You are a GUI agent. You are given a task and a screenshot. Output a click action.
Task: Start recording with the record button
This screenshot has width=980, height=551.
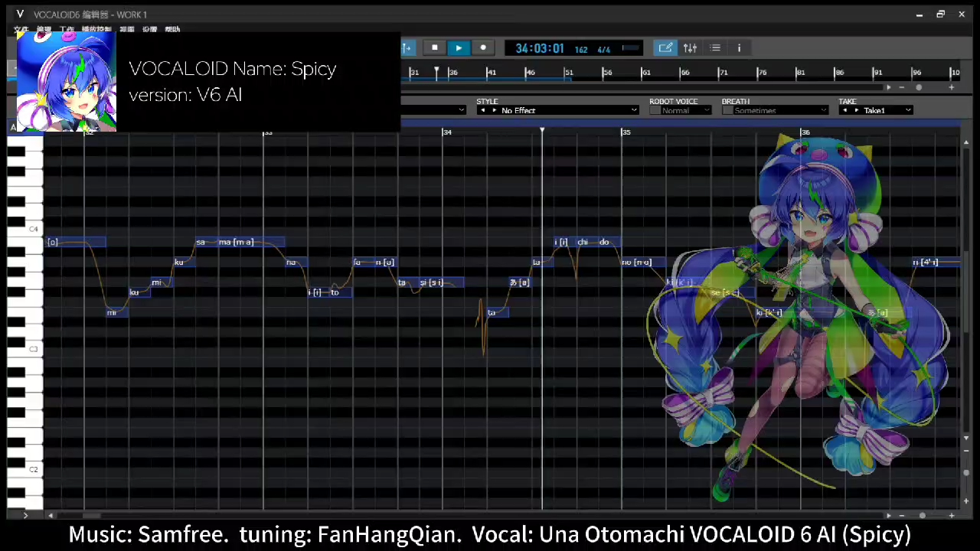[x=483, y=47]
